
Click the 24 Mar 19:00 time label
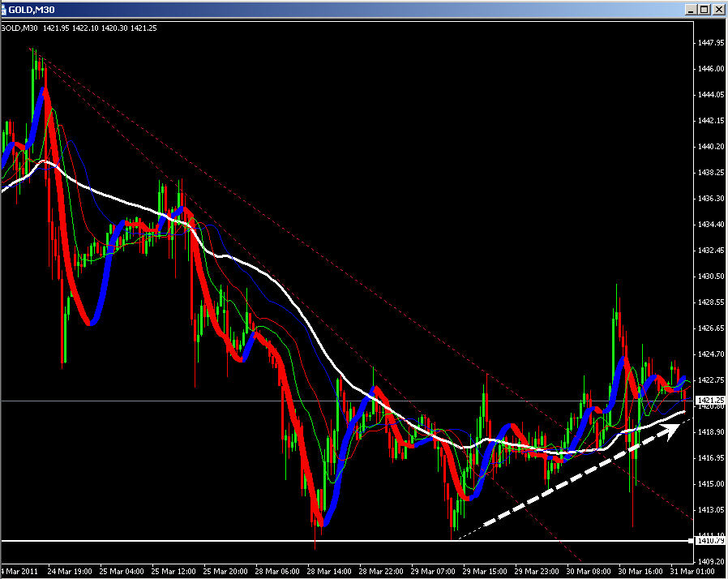(x=70, y=572)
